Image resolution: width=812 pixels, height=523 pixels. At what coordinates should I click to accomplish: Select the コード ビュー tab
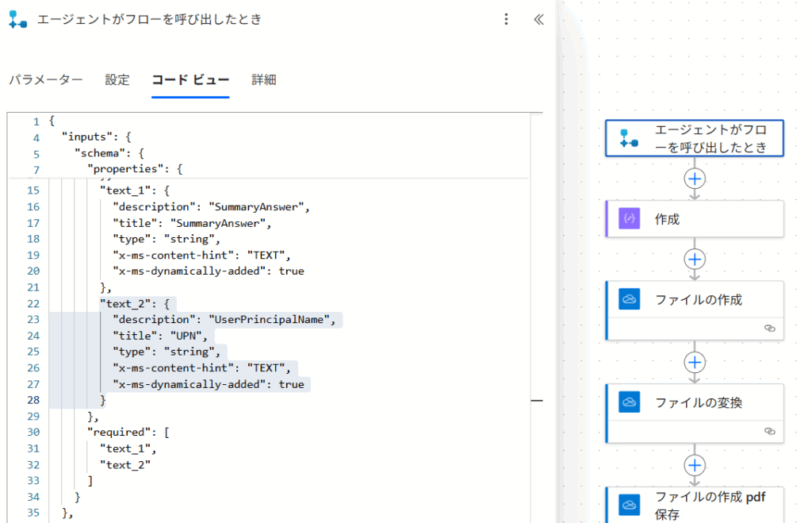coord(190,80)
